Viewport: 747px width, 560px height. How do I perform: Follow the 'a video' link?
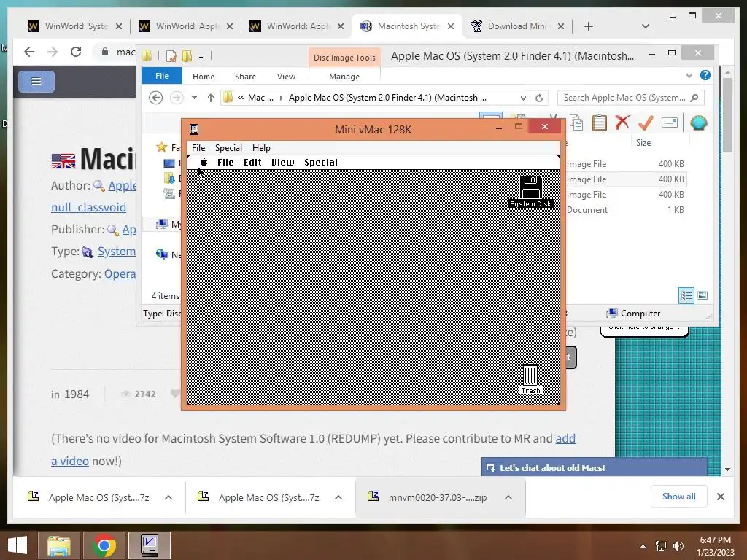click(69, 461)
